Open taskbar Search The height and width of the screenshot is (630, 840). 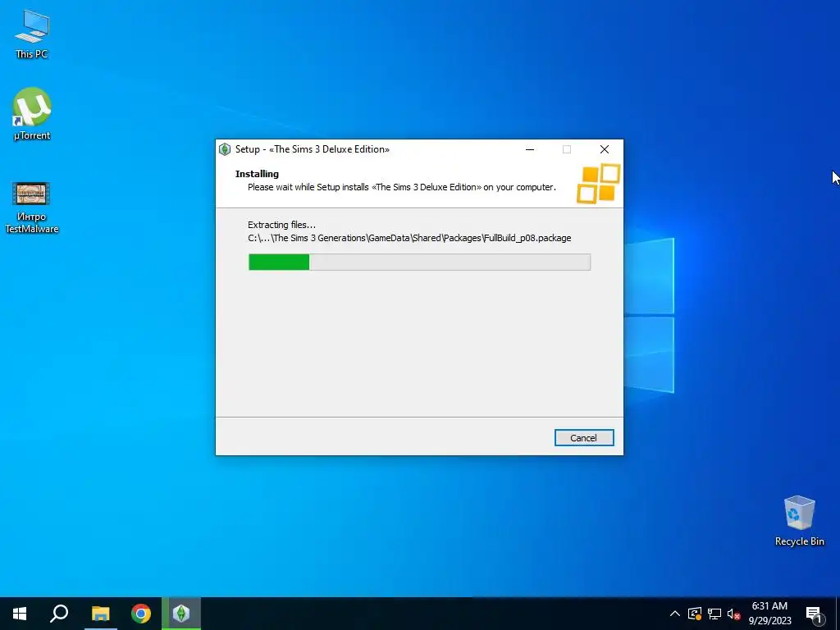(59, 614)
